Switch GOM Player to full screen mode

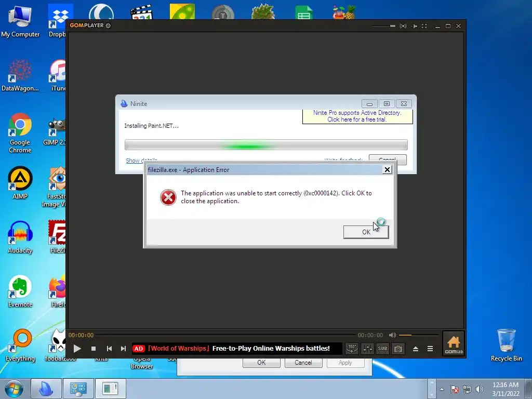tap(424, 26)
